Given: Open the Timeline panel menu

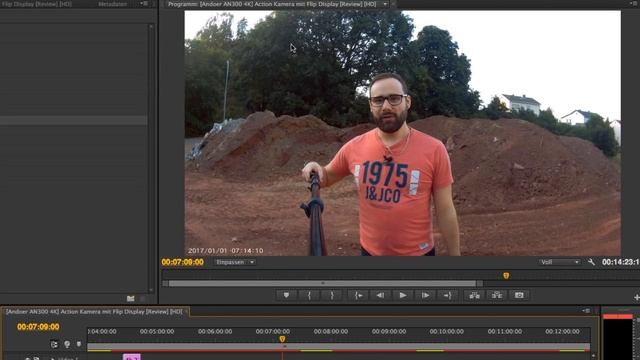Looking at the screenshot, I should coord(587,311).
